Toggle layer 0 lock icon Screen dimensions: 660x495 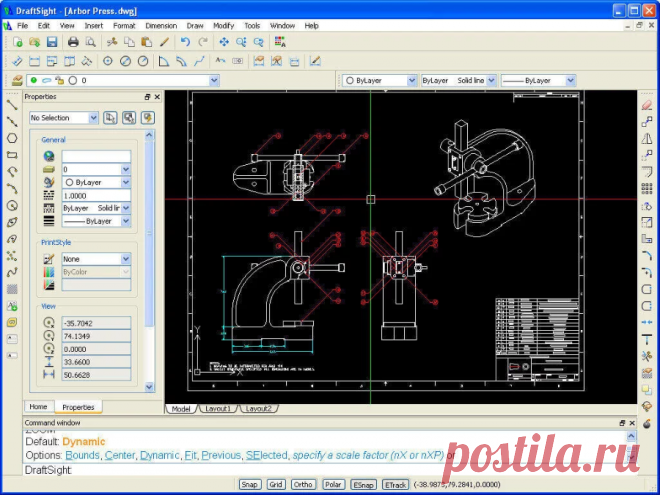[x=60, y=80]
